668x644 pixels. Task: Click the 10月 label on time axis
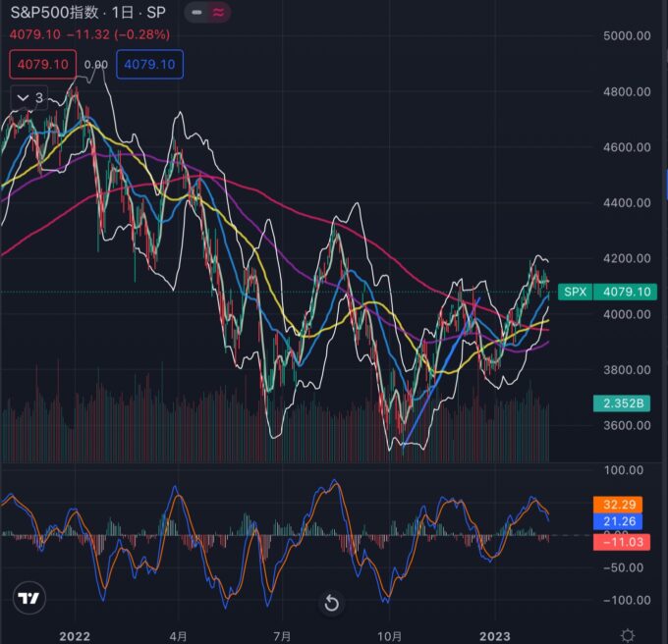[391, 634]
